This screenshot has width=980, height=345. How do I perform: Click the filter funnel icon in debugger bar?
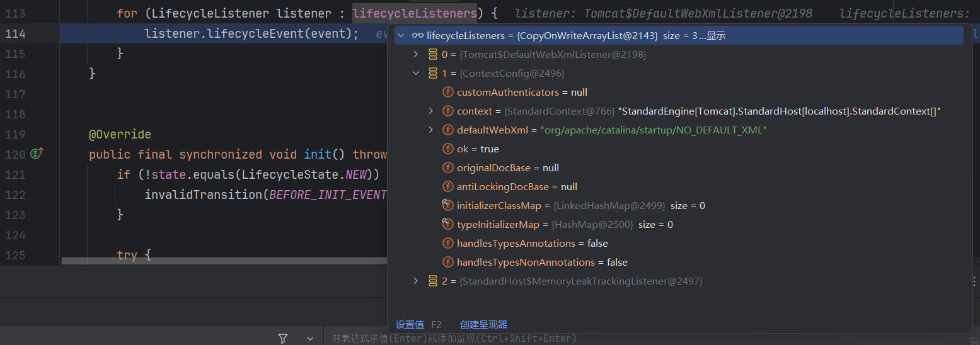[283, 339]
